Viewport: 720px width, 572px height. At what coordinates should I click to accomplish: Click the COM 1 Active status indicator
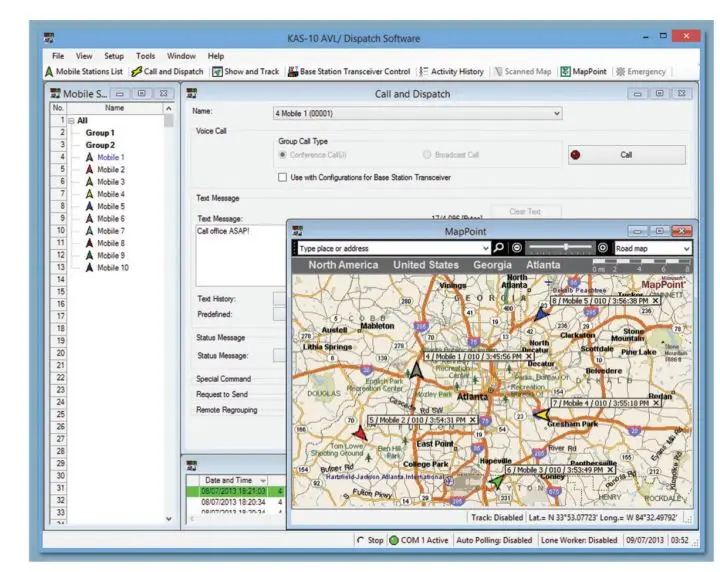point(418,540)
